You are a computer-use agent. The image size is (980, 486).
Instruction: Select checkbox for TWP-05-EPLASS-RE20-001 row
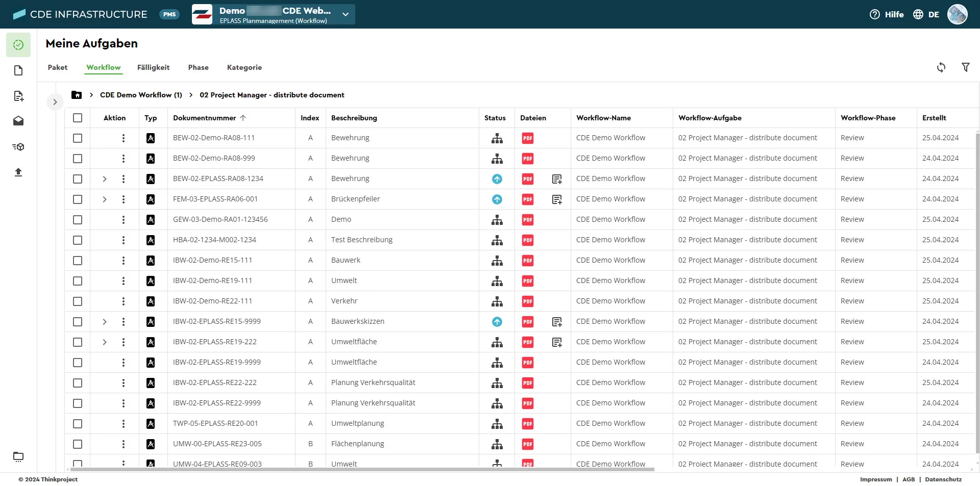(78, 424)
